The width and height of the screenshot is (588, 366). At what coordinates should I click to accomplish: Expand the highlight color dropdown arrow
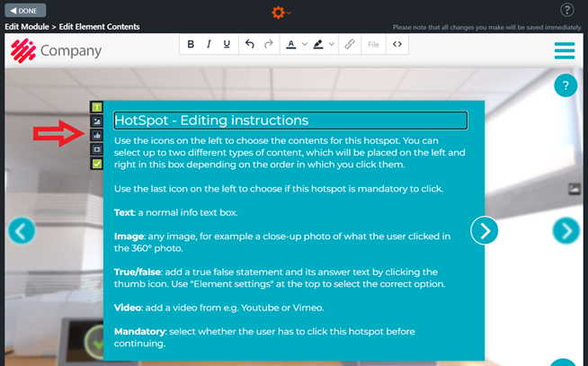tap(332, 44)
